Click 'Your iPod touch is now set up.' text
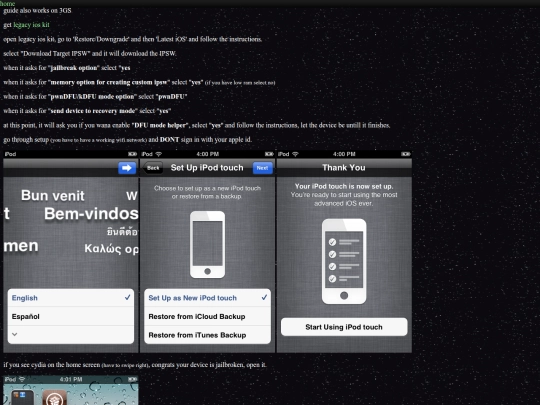The image size is (540, 405). pyautogui.click(x=344, y=186)
